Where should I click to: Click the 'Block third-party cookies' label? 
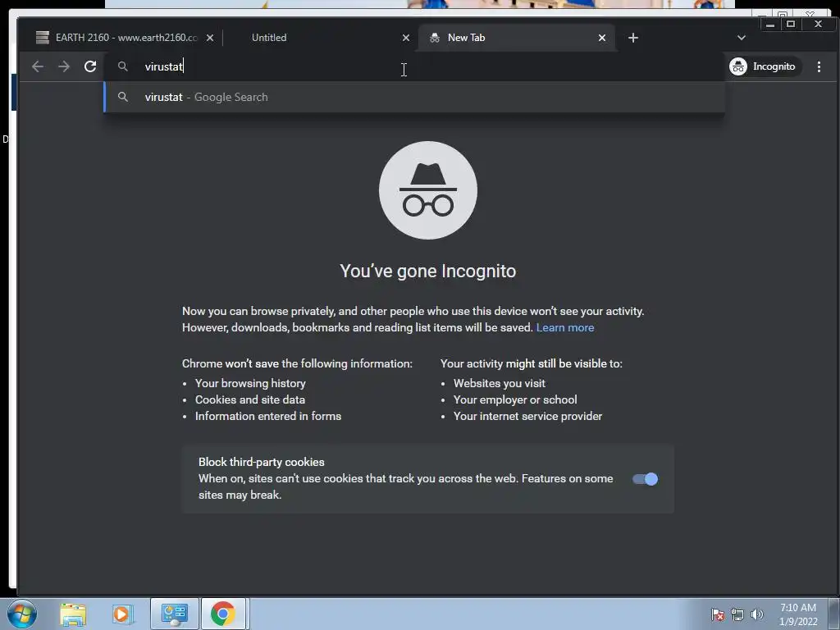point(262,462)
